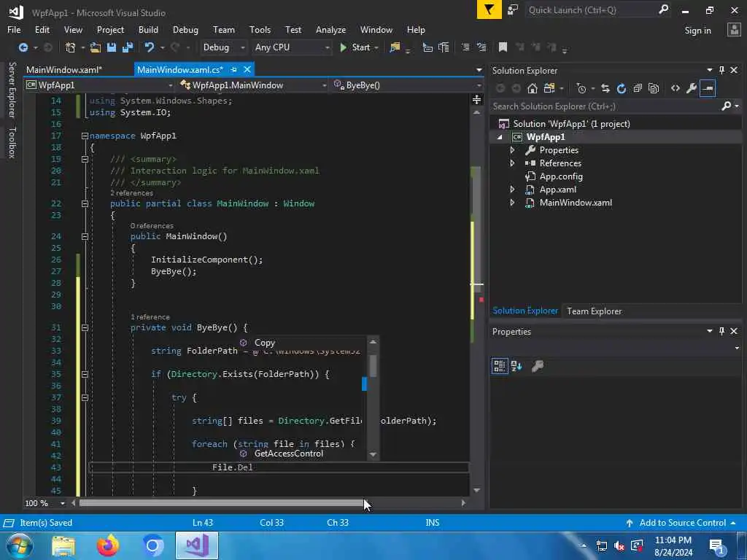Collapse the ByeBye() method code block
Image resolution: width=747 pixels, height=560 pixels.
(85, 327)
